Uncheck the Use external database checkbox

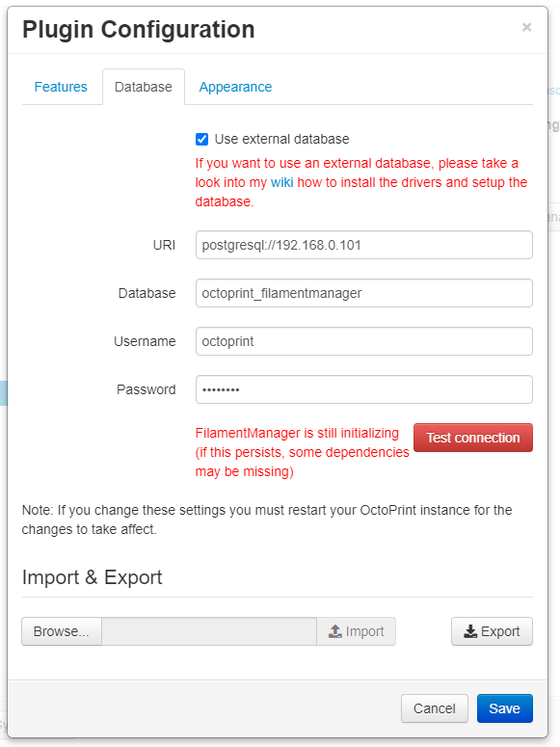(201, 139)
